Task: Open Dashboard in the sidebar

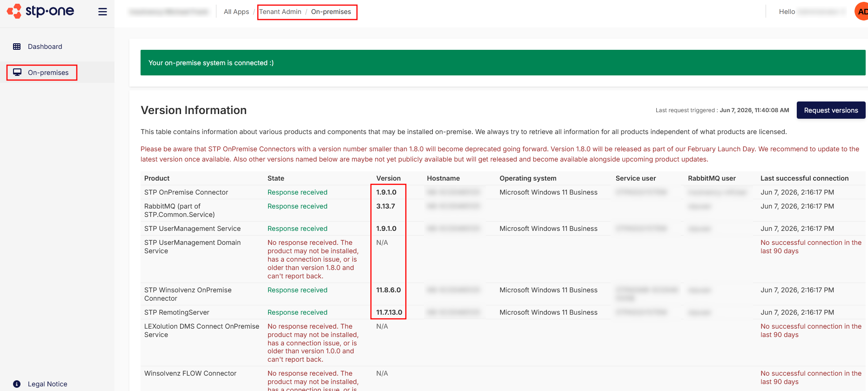Action: 45,47
